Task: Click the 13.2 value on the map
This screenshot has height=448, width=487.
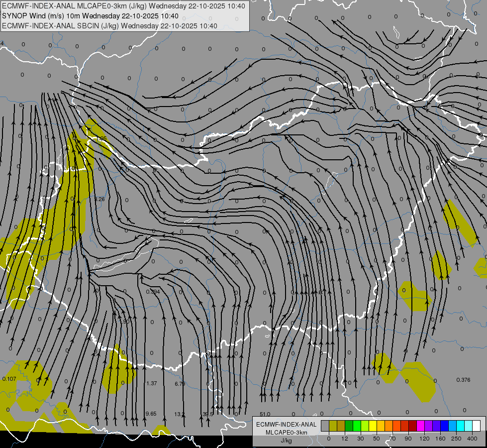Action: click(180, 414)
